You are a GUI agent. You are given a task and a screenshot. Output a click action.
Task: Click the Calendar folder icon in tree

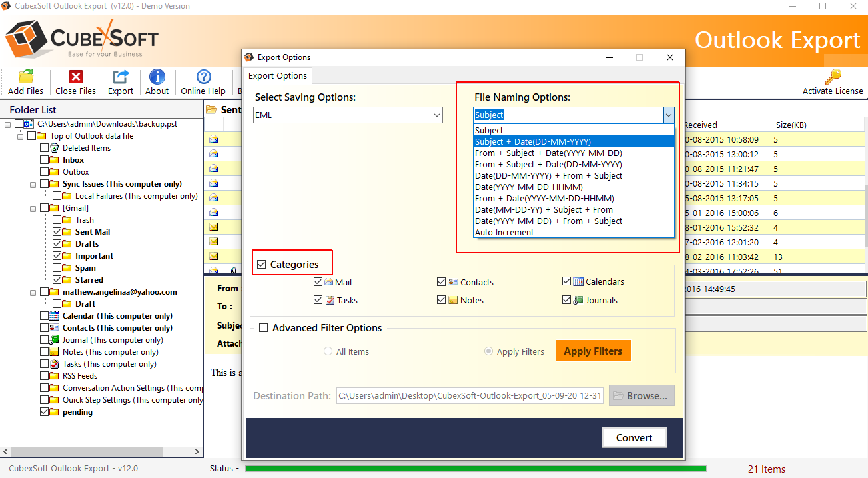coord(55,316)
